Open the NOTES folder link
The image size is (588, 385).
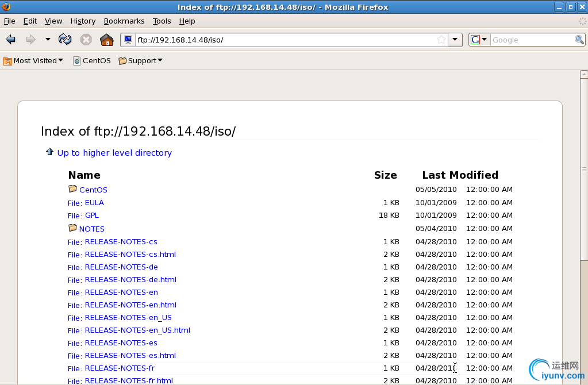pos(91,229)
